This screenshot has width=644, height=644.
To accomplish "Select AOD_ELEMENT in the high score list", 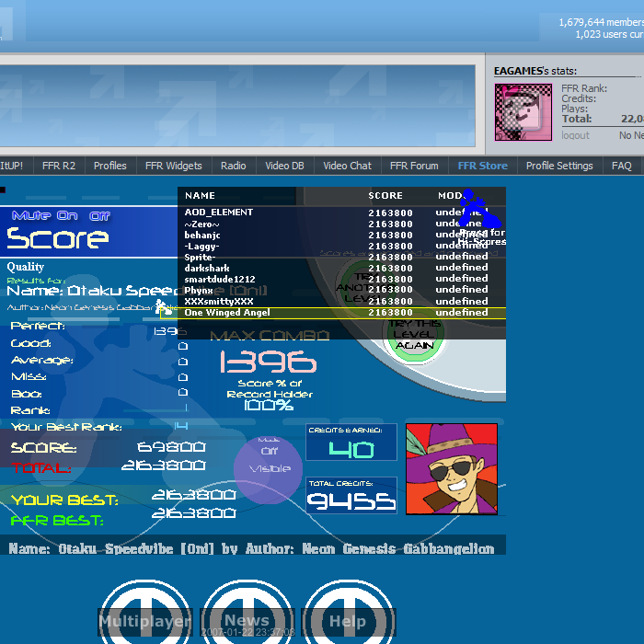I will tap(219, 213).
